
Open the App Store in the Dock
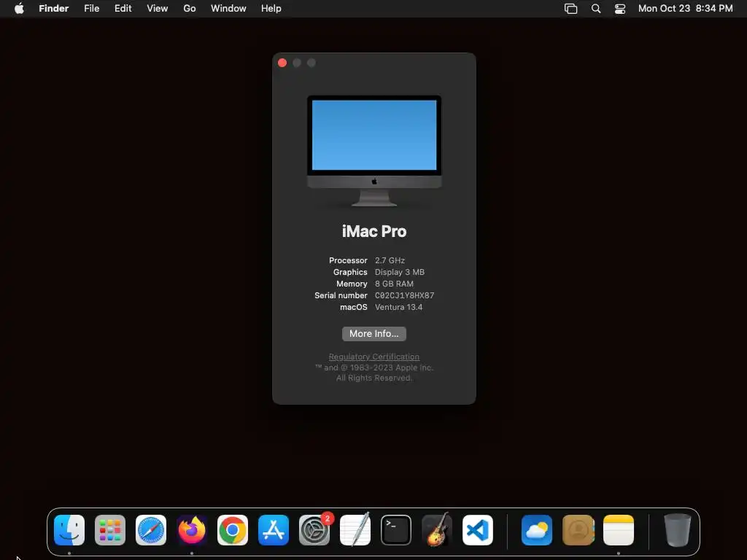[274, 530]
